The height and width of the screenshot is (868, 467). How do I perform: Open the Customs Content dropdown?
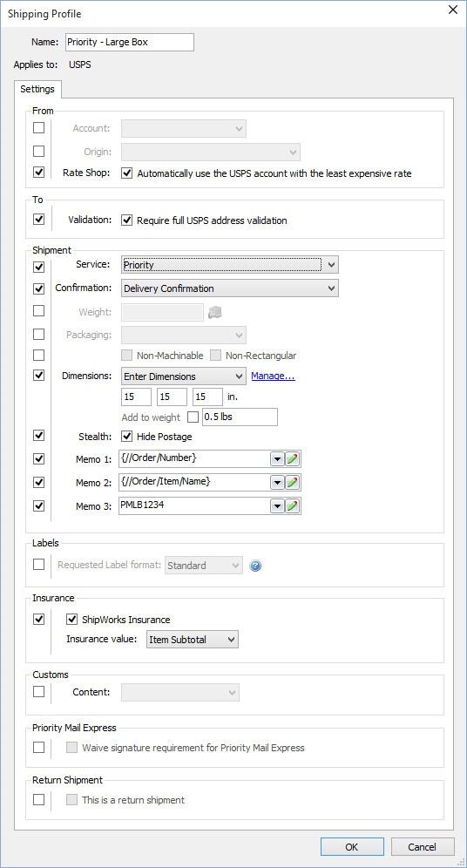point(180,692)
